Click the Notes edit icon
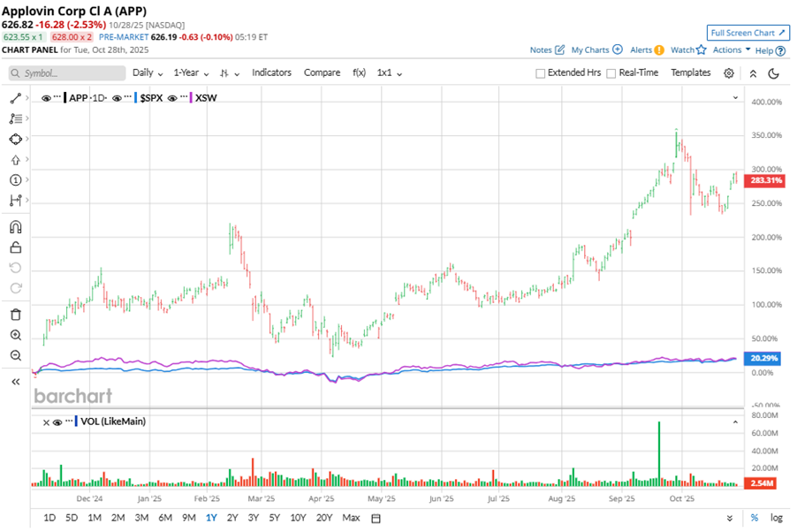The width and height of the screenshot is (797, 532). tap(559, 49)
